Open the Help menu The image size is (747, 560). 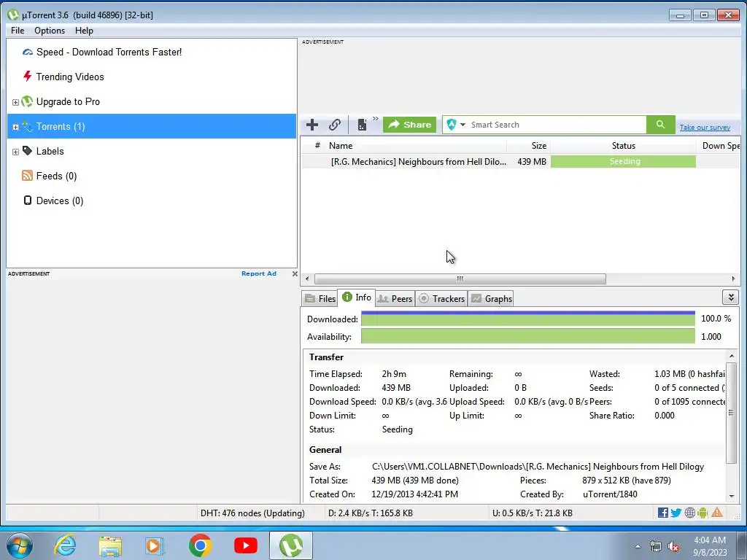[84, 31]
